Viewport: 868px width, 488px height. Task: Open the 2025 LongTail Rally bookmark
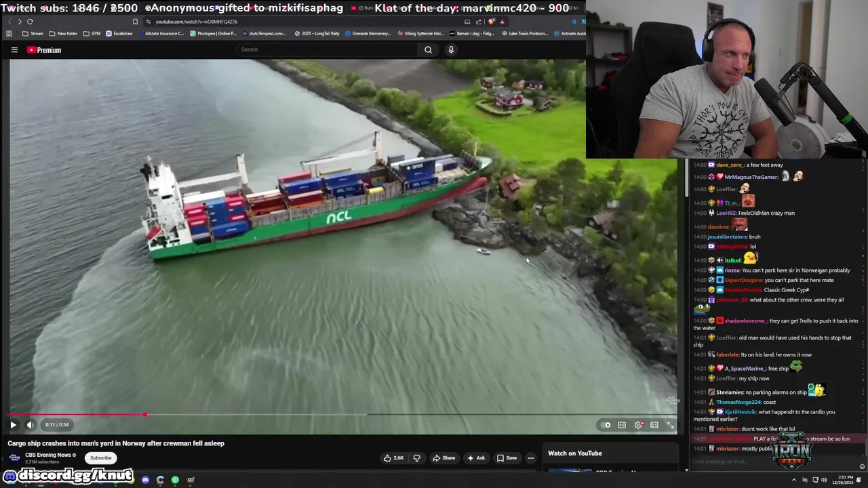[317, 33]
